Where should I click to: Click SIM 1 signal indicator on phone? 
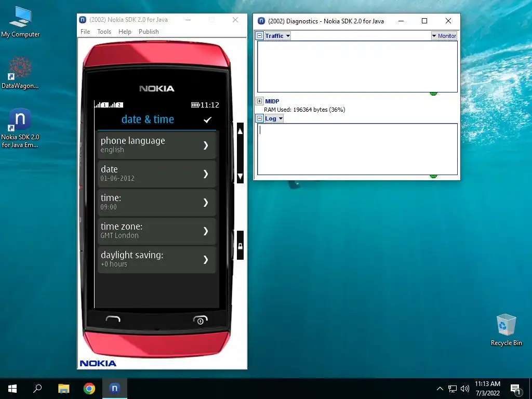[x=101, y=105]
